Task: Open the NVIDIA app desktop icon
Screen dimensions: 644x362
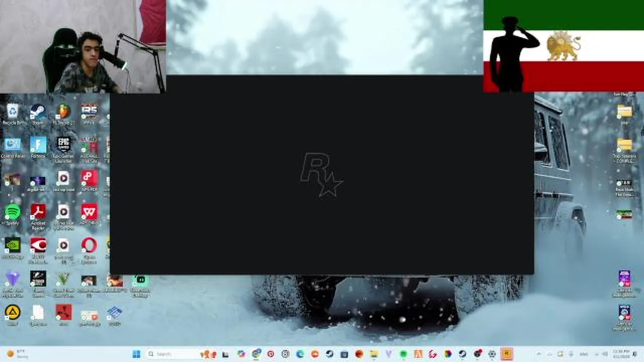Action: click(x=13, y=248)
